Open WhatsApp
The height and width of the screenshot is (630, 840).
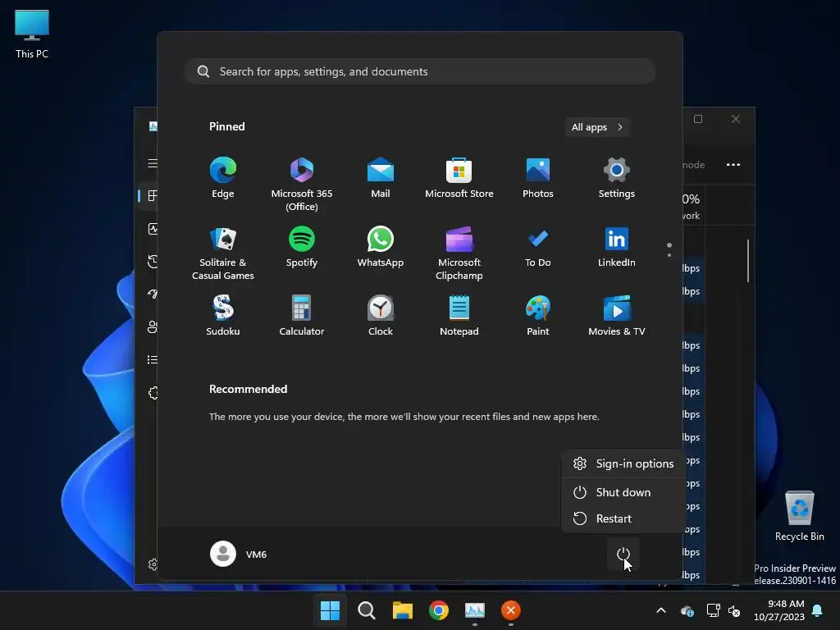(381, 247)
